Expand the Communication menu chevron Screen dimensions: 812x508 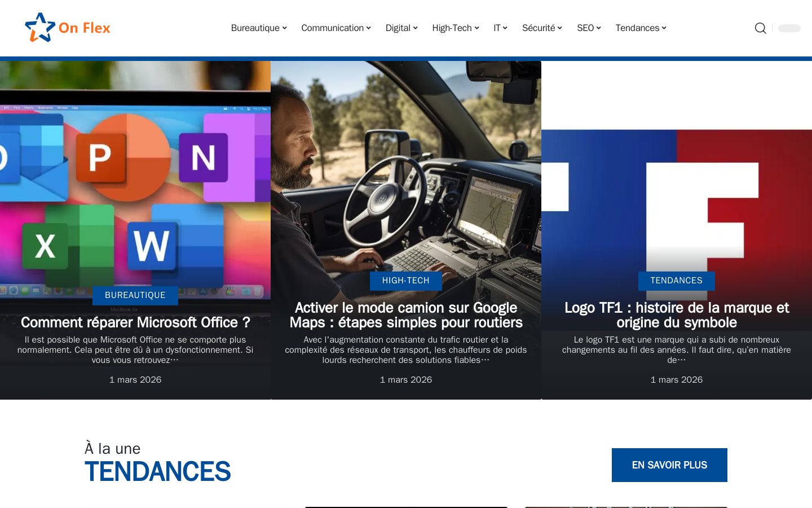369,28
